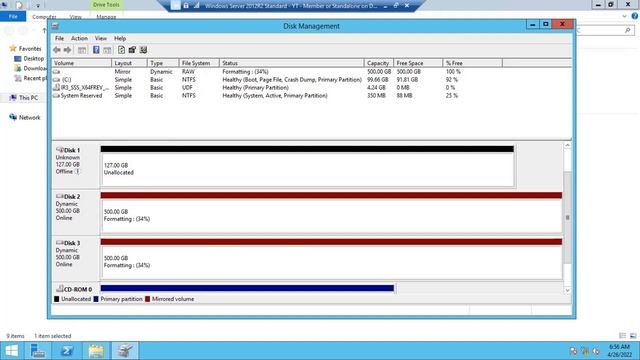Select the (C:) volume drive icon
The height and width of the screenshot is (360, 640).
click(56, 80)
